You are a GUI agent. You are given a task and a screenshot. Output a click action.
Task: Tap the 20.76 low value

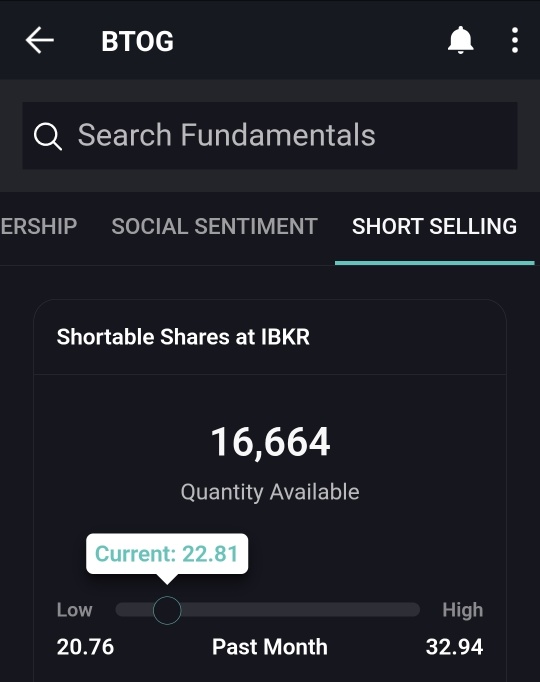tap(85, 647)
